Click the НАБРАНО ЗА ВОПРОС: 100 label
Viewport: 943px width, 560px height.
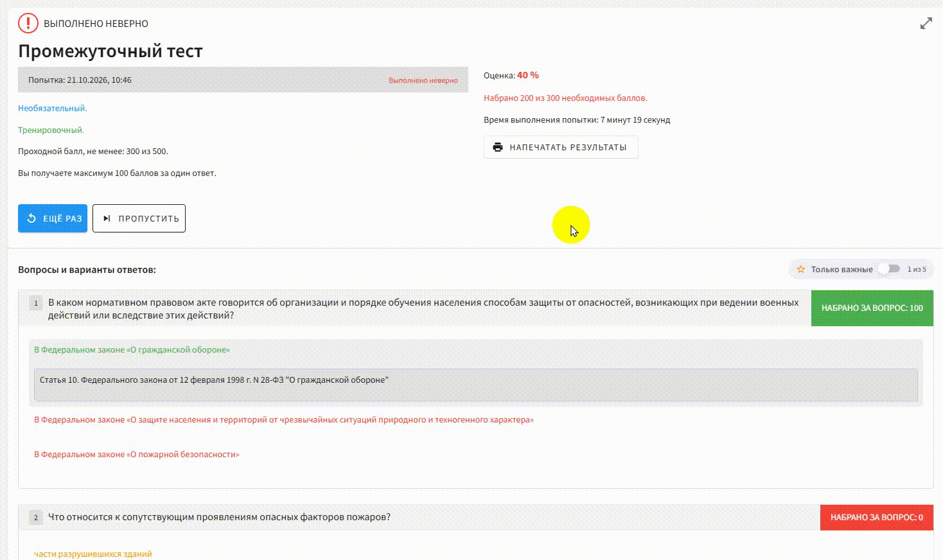tap(872, 308)
